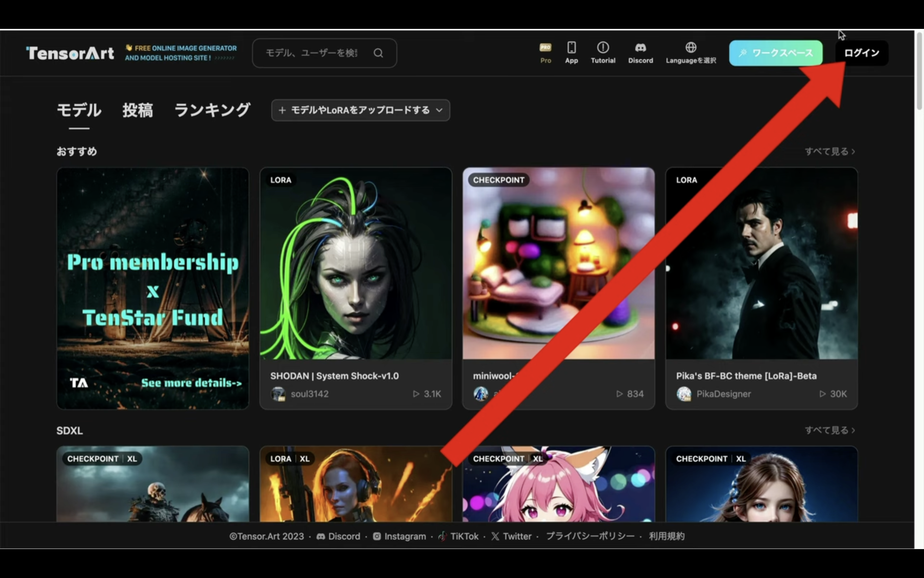Click the footer TikTok icon
This screenshot has width=924, height=578.
pos(442,536)
